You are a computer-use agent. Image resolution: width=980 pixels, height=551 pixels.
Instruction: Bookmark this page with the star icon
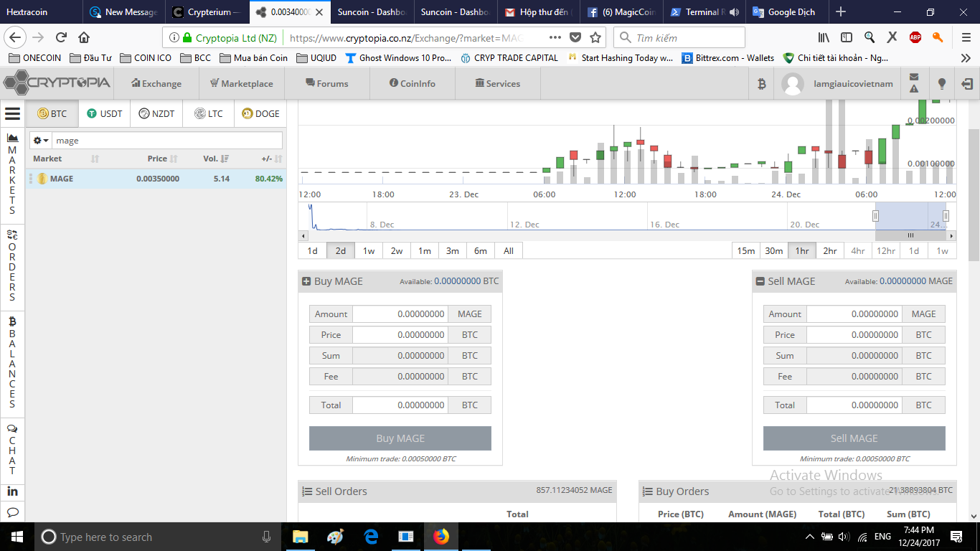595,37
